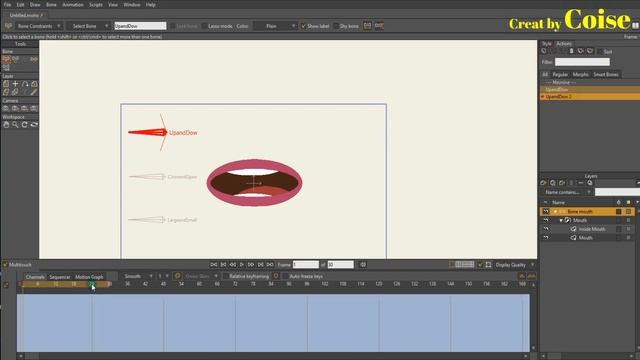
Task: Collapse the Bone mouth layer group
Action: [555, 212]
